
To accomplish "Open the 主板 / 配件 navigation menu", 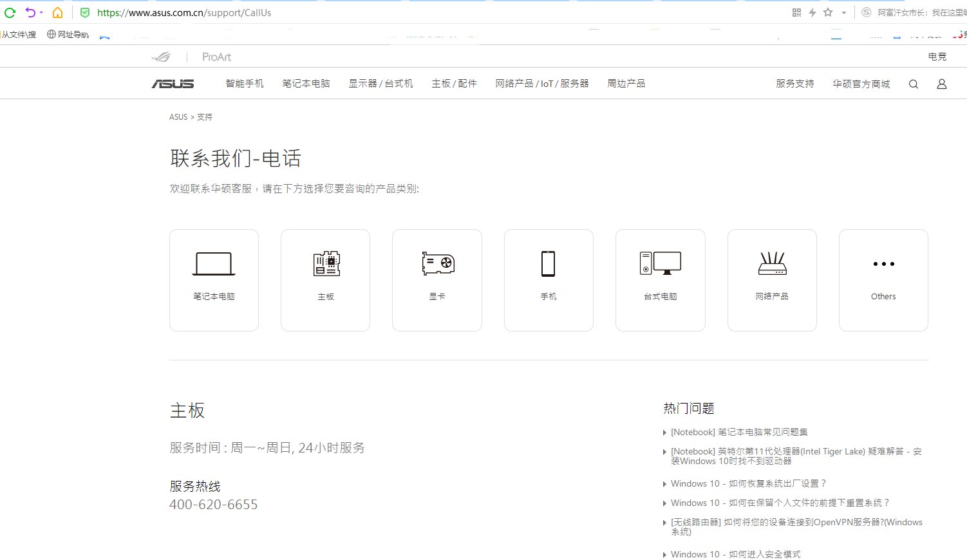I will (x=454, y=84).
